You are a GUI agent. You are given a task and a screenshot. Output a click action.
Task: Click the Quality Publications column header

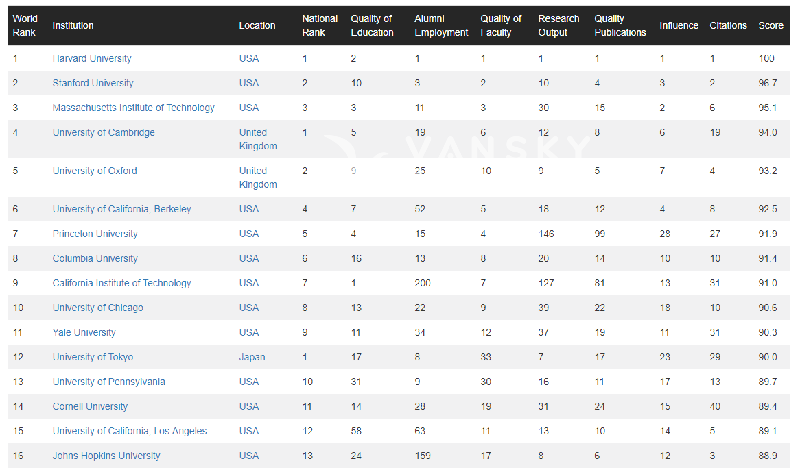[x=620, y=26]
